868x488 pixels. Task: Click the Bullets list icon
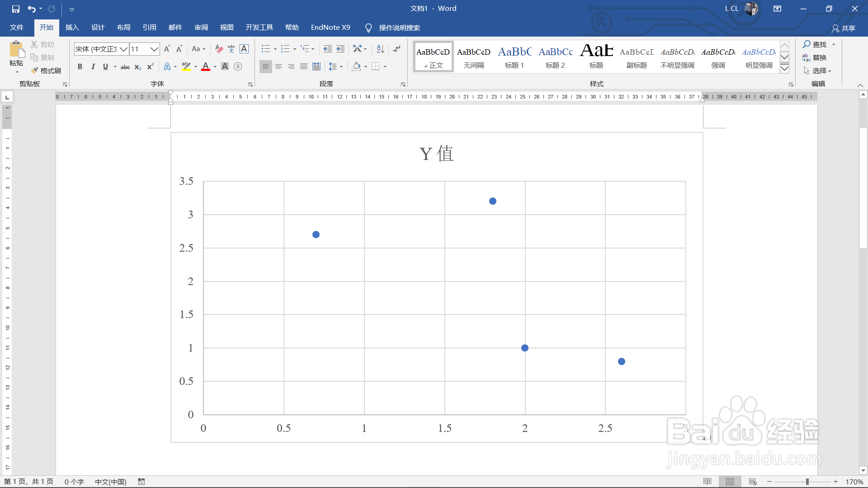click(x=265, y=49)
